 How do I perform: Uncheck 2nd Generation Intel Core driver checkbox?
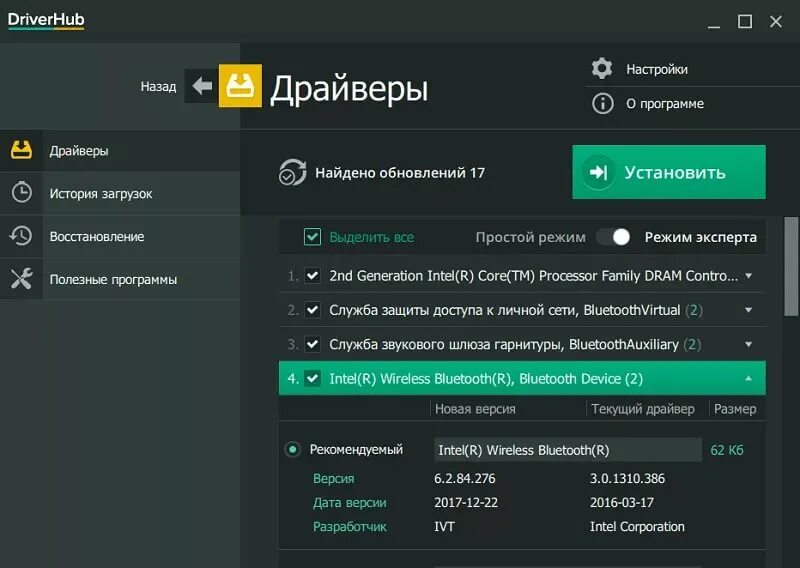pos(312,276)
